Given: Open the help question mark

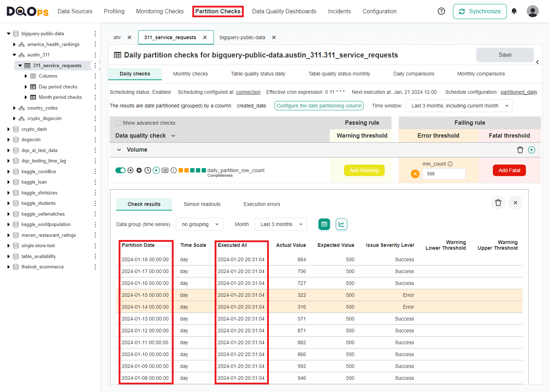Looking at the screenshot, I should tap(441, 11).
